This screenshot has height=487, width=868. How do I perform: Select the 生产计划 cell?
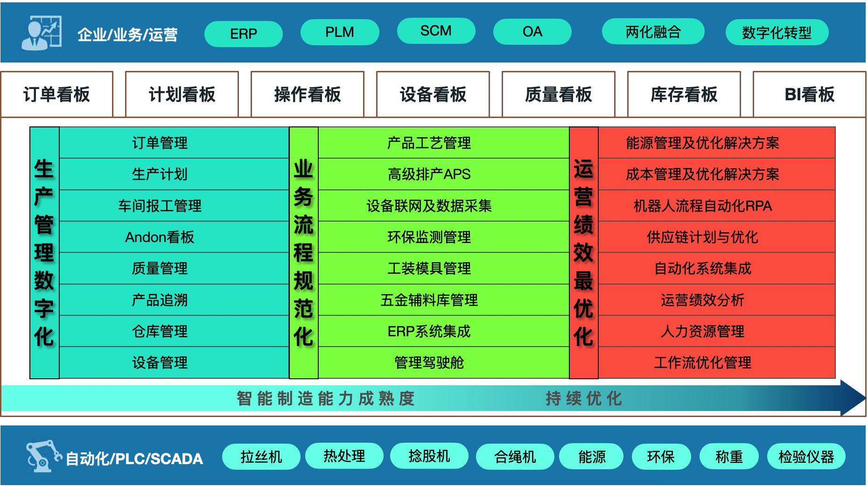point(174,174)
